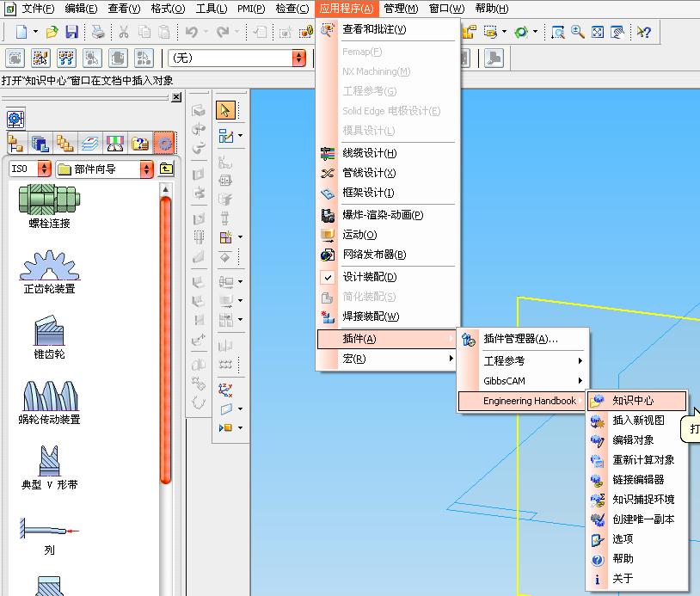This screenshot has height=596, width=700.
Task: Open the 工具(L) menu
Action: pyautogui.click(x=212, y=9)
